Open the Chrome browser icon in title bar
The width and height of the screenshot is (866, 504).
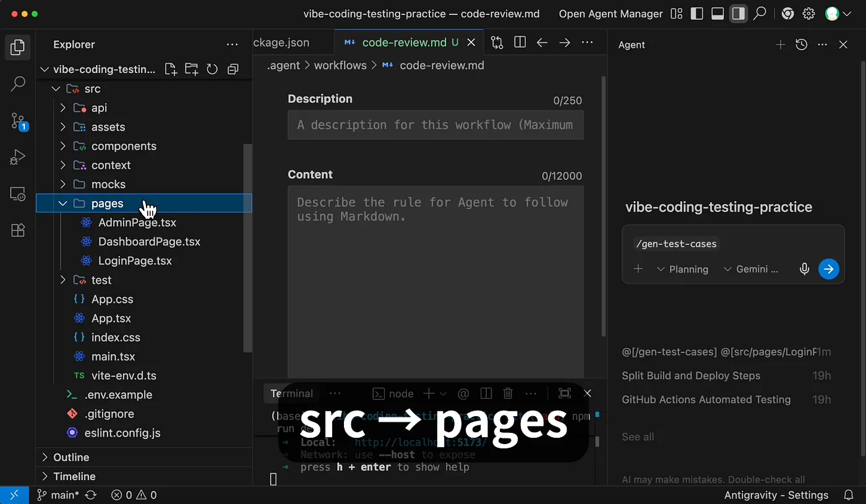(787, 14)
